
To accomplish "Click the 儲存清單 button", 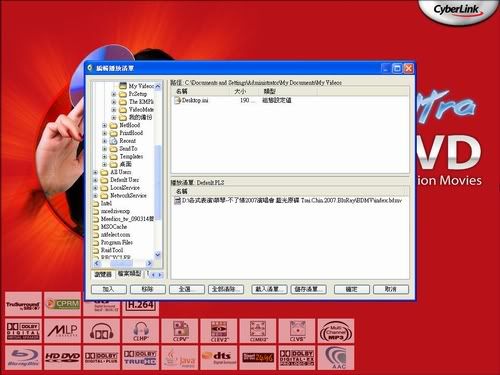I will pos(308,289).
